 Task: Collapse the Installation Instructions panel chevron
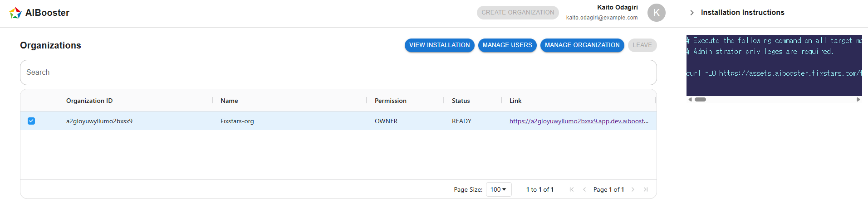point(691,13)
